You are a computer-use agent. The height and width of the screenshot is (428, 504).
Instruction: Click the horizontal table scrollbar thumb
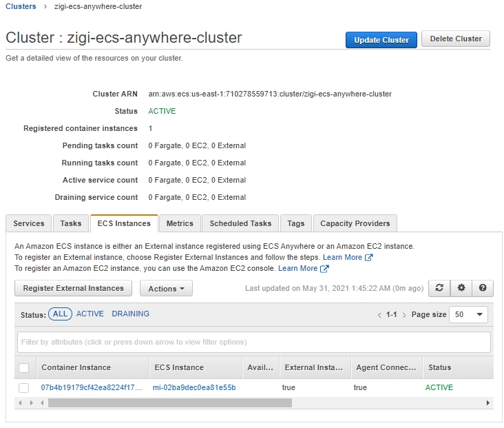(170, 402)
